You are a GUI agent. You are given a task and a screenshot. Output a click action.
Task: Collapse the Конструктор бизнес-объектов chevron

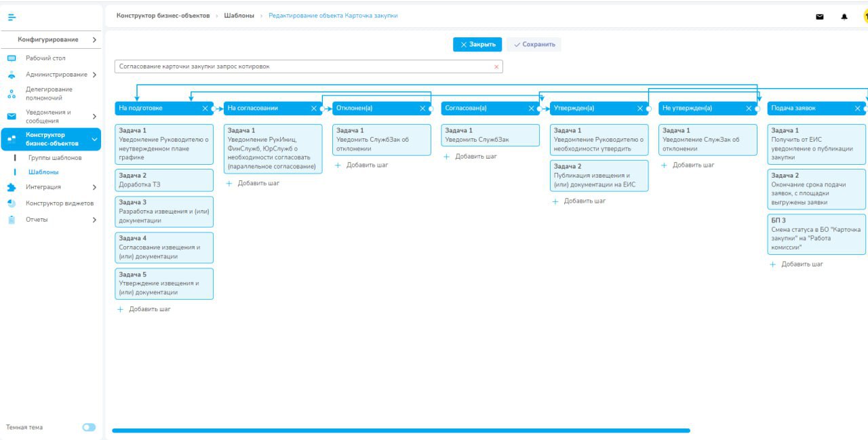coord(96,138)
